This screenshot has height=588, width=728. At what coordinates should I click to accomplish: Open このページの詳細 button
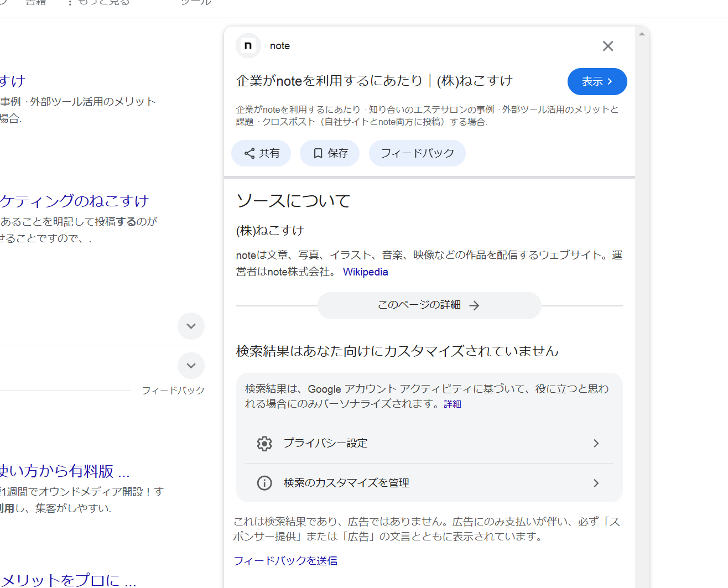[429, 305]
